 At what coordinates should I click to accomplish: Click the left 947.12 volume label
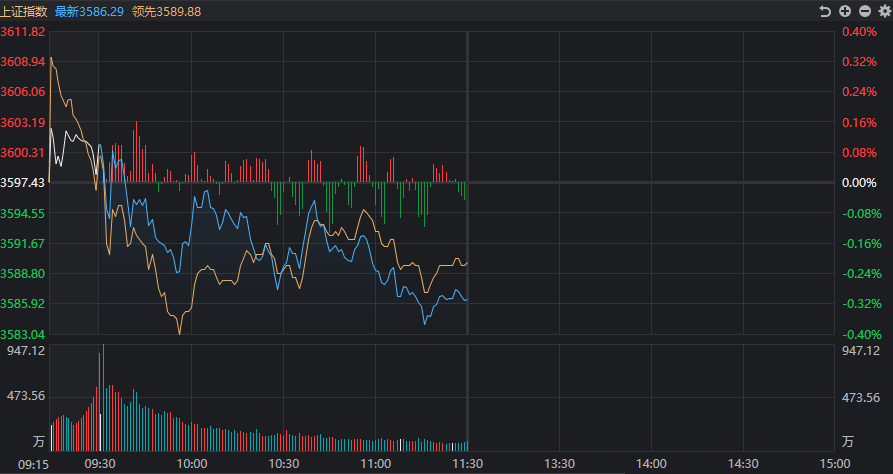click(x=26, y=351)
